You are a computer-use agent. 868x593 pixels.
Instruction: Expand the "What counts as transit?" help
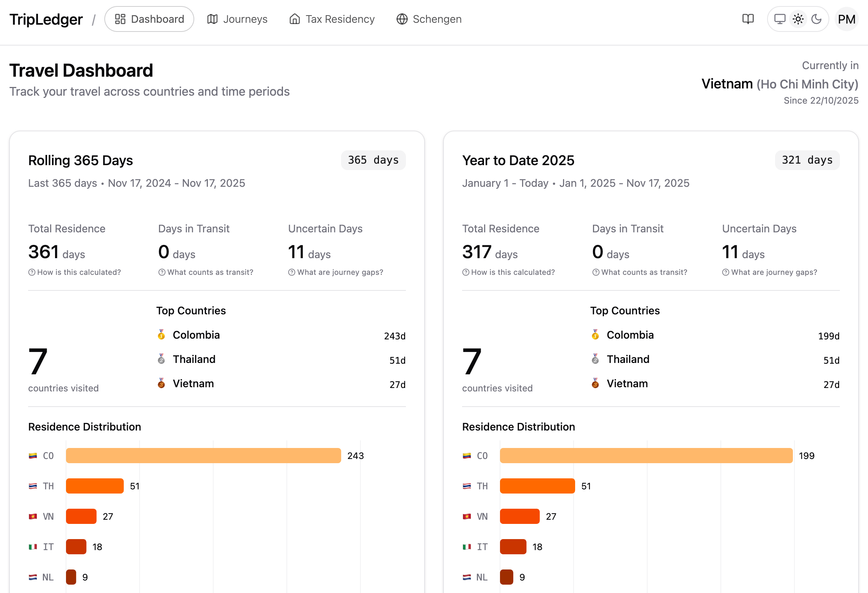click(206, 272)
